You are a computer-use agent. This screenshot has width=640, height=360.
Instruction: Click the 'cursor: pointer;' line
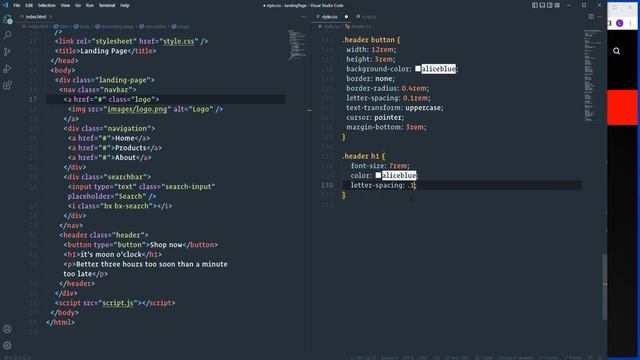[x=375, y=117]
